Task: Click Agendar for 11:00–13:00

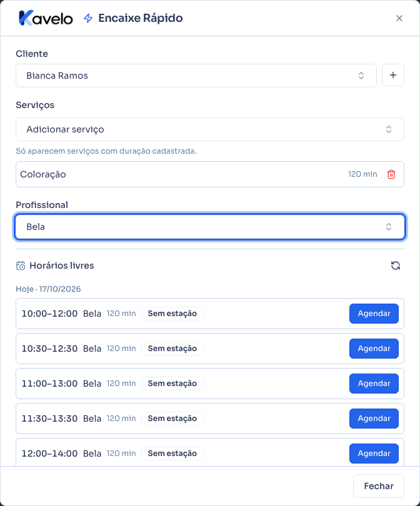Action: [374, 384]
